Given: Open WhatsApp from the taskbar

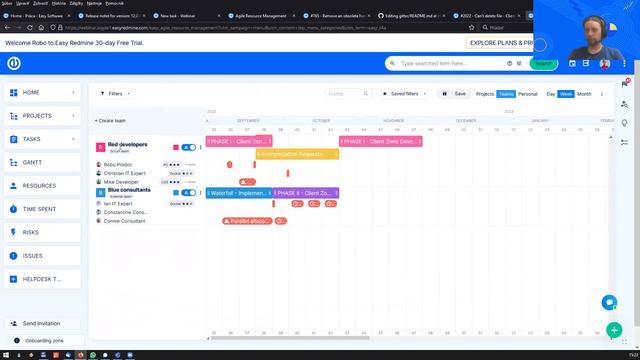Looking at the screenshot, I should [x=93, y=355].
